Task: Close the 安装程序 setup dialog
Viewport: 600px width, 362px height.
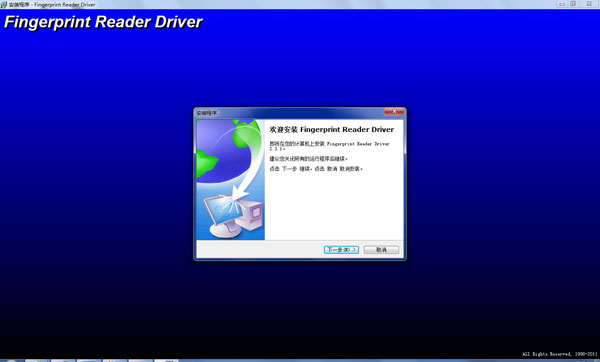Action: [x=394, y=111]
